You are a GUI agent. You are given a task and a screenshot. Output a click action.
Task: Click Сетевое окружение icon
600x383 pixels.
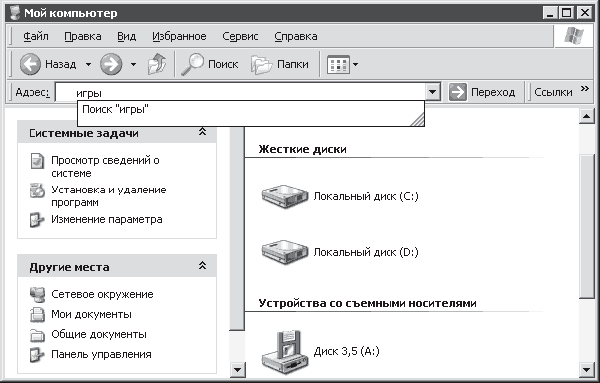tap(37, 294)
